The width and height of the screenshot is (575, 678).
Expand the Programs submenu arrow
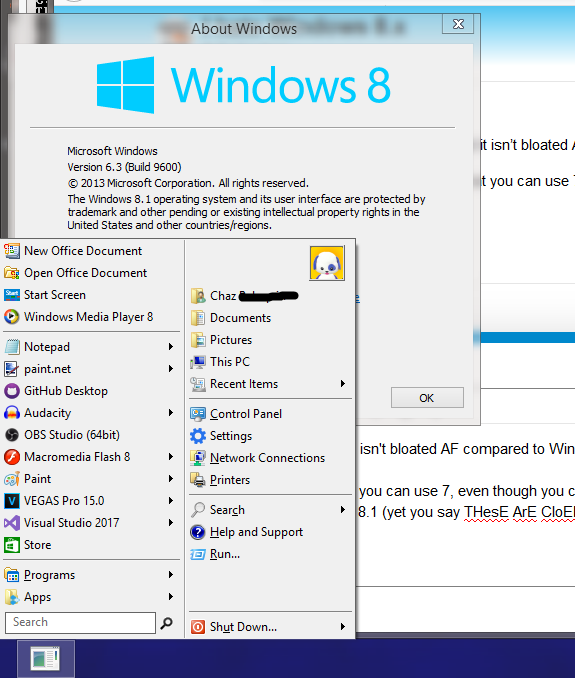coord(171,575)
